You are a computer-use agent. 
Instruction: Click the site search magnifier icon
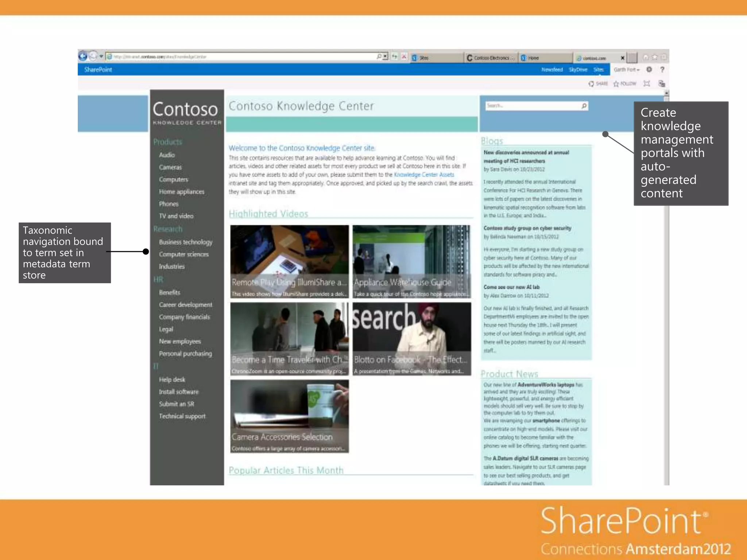coord(584,106)
